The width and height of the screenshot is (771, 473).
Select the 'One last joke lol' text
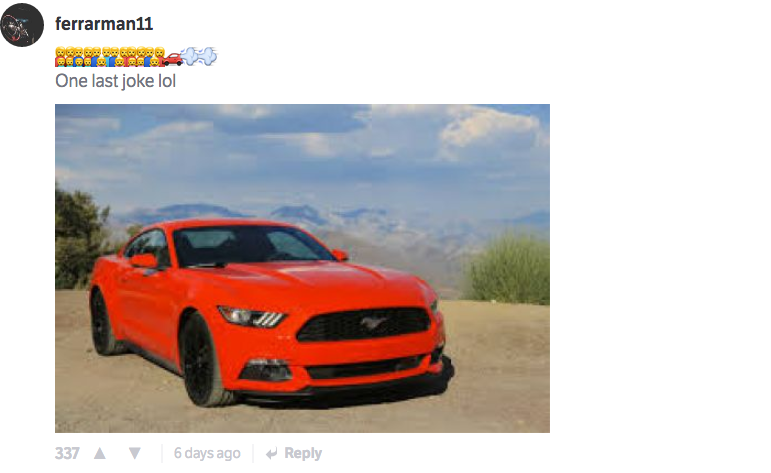click(116, 81)
